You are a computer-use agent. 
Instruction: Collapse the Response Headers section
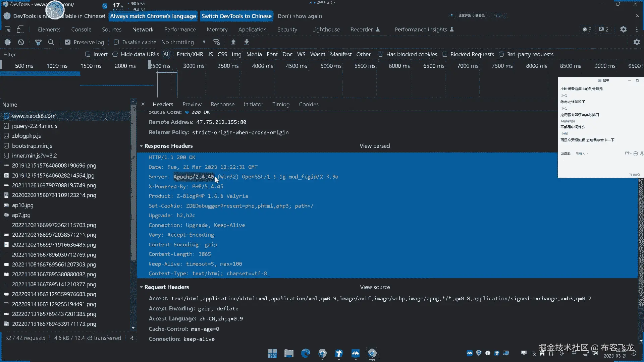(141, 146)
